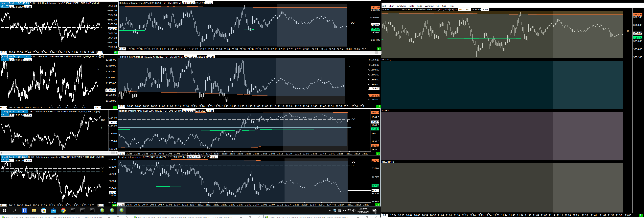
Task: Click the 15 Sec timeframe label on SP 500 #1 chart
Action: 209,3
